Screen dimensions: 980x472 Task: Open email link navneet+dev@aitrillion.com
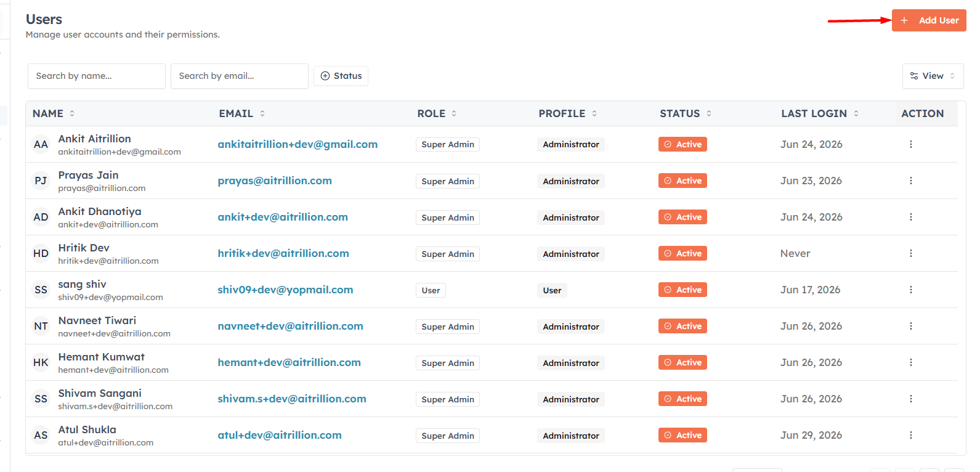click(290, 326)
